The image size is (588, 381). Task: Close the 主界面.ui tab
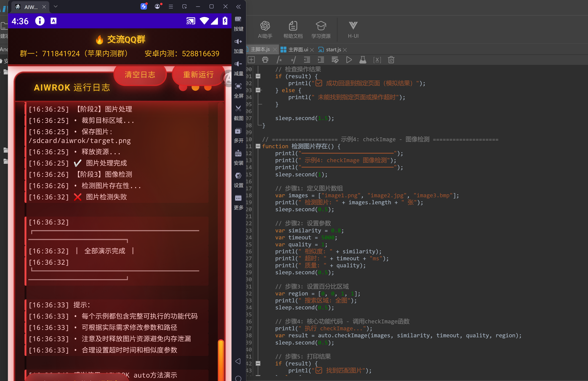point(312,50)
